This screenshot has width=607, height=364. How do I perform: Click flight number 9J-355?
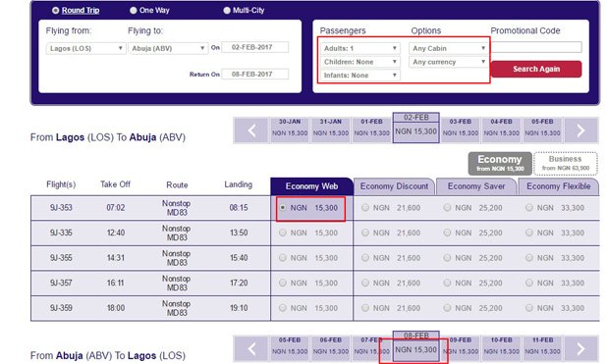pos(61,258)
